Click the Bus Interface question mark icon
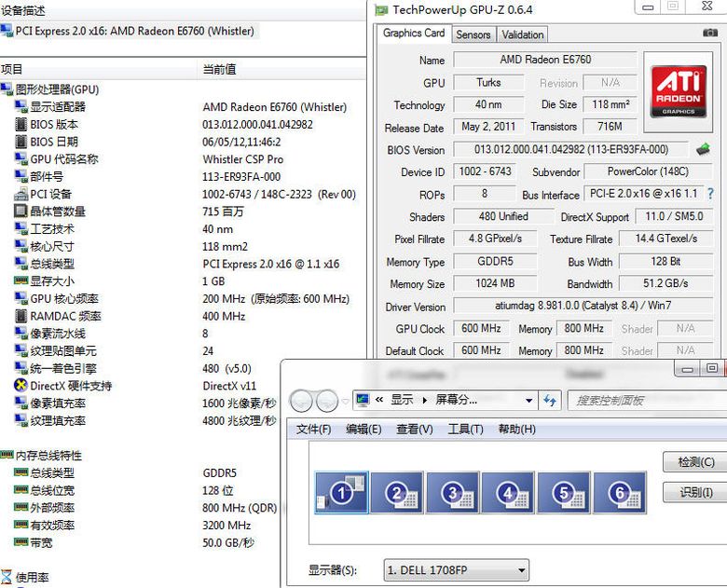 point(711,194)
